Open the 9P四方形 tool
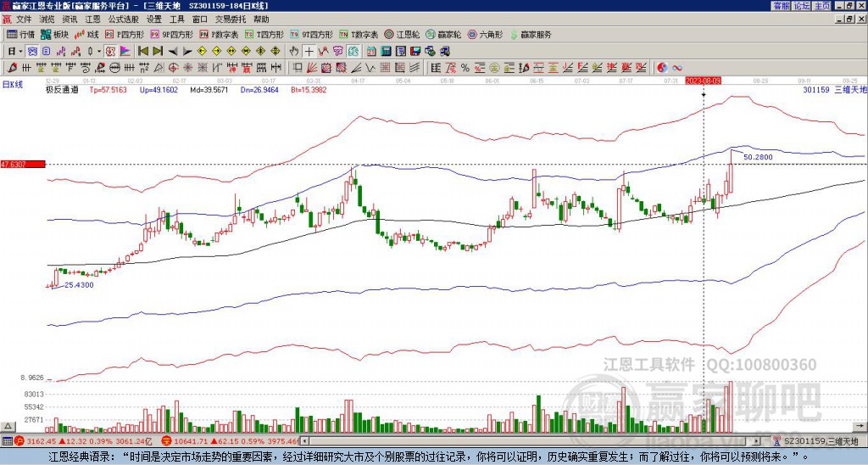Screen dimensions: 868x465 pyautogui.click(x=172, y=34)
